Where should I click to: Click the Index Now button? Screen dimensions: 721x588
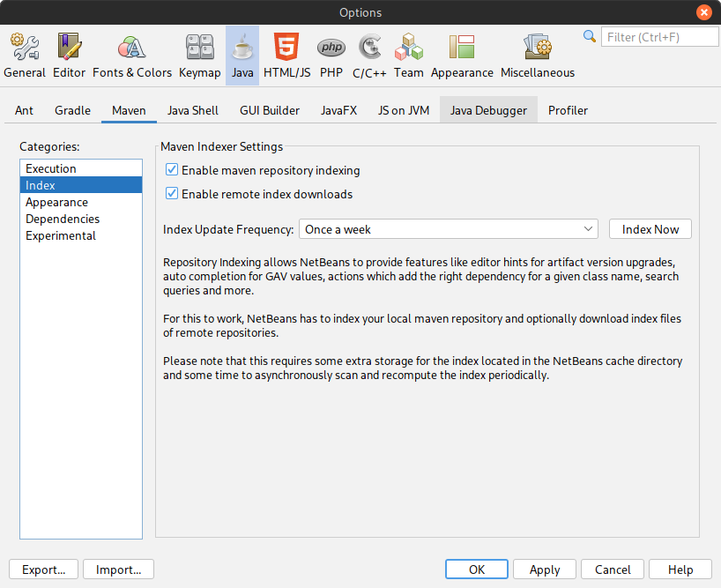(x=650, y=229)
